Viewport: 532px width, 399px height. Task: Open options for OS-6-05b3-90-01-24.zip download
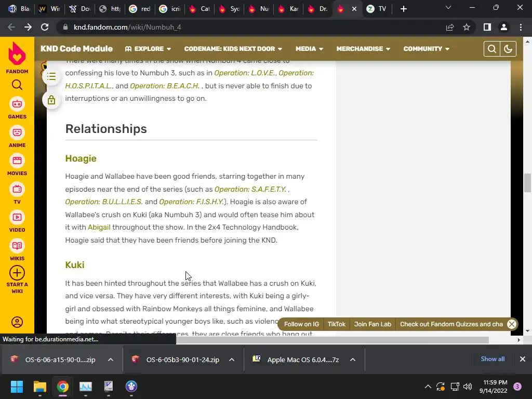232,360
